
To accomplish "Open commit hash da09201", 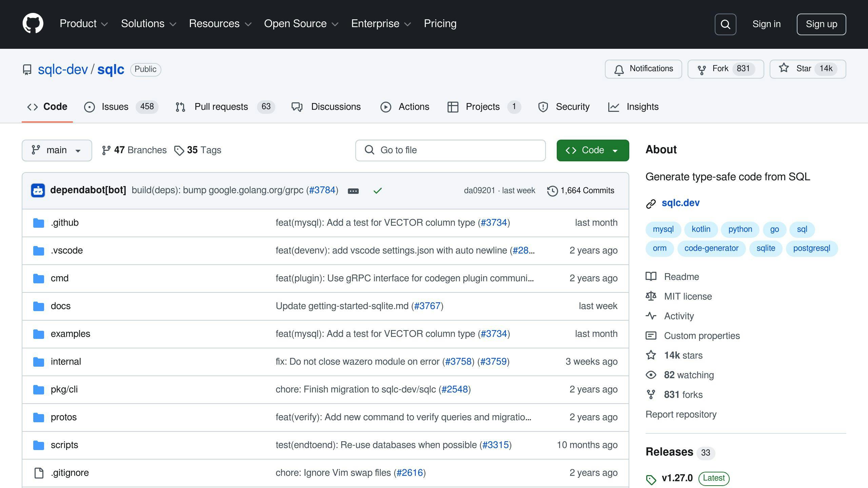I will pyautogui.click(x=479, y=191).
